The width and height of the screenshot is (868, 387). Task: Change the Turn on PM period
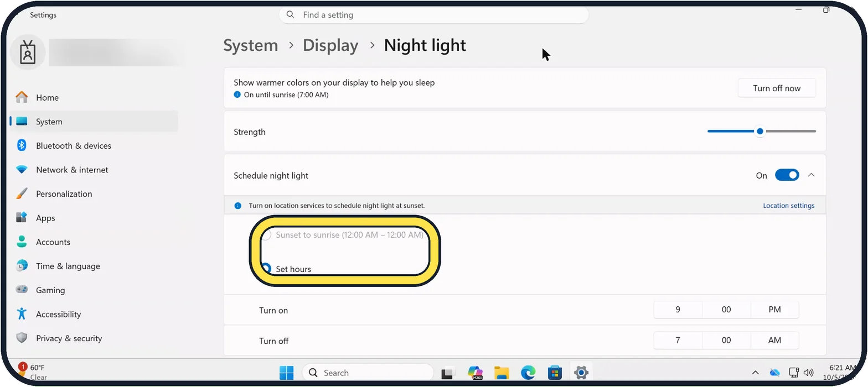(x=774, y=310)
